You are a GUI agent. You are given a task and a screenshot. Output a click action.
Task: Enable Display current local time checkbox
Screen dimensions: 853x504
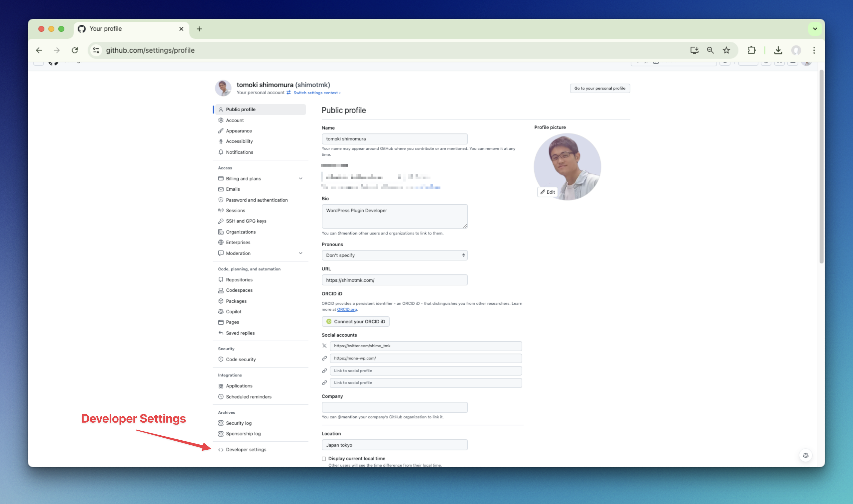pyautogui.click(x=324, y=459)
